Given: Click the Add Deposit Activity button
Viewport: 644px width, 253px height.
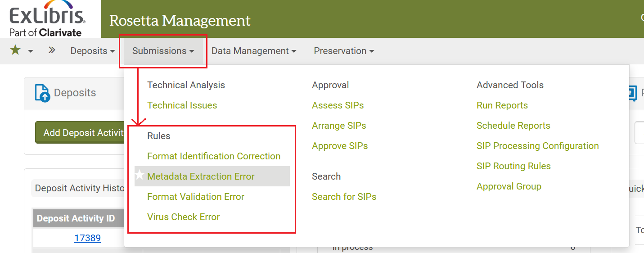Looking at the screenshot, I should [x=80, y=133].
